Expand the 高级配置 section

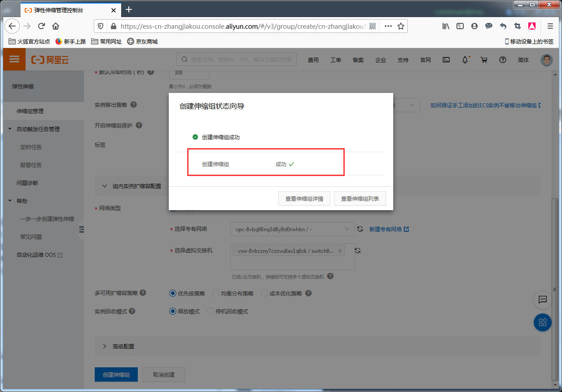105,346
